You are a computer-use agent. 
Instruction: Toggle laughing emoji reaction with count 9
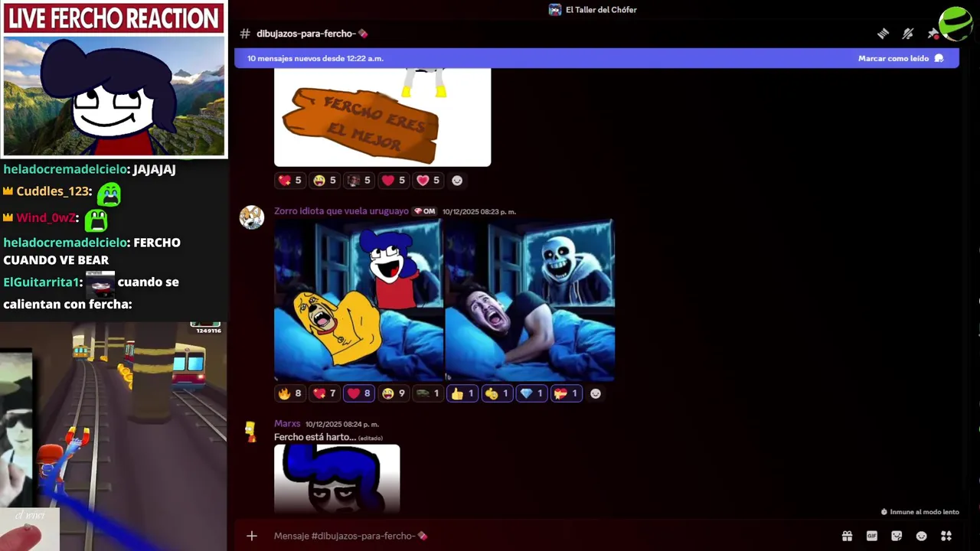coord(394,393)
